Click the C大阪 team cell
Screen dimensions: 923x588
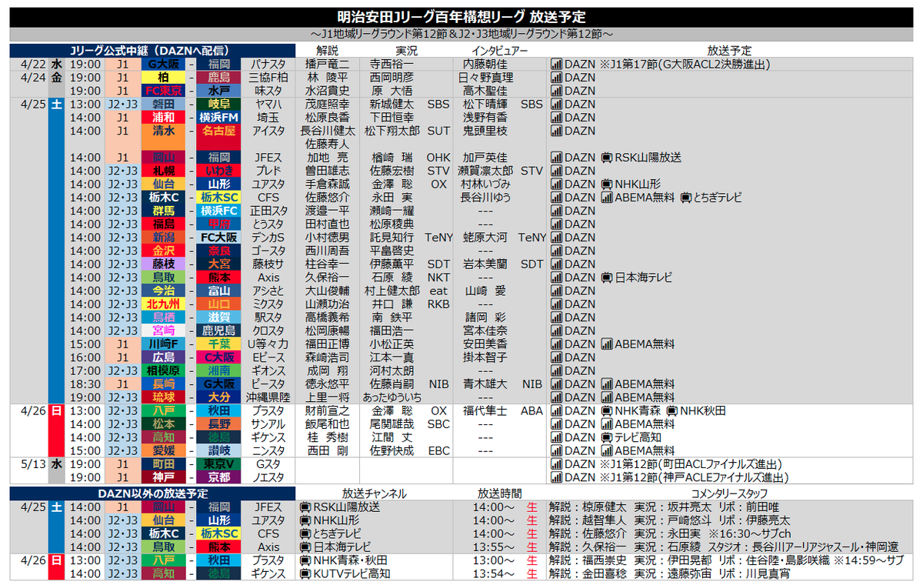click(x=219, y=357)
